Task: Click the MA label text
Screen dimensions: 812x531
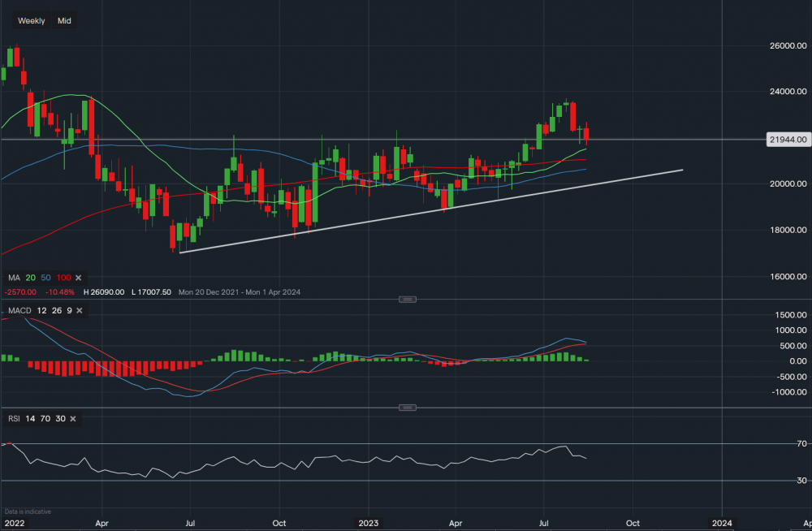Action: [x=12, y=278]
